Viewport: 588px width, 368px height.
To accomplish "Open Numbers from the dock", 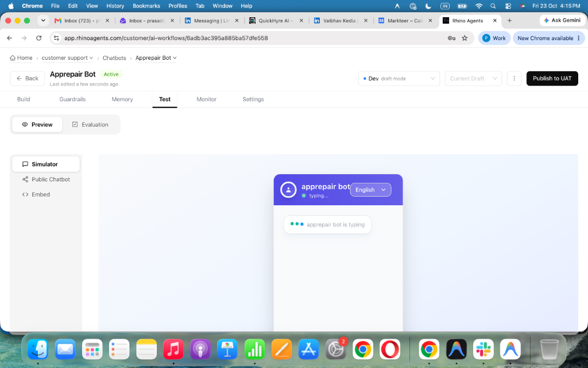I will [254, 349].
